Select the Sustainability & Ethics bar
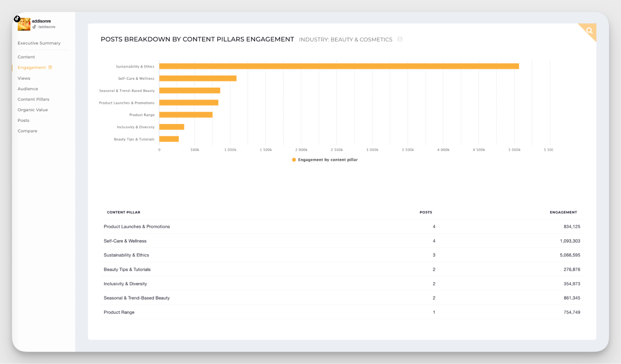621x364 pixels. (339, 66)
